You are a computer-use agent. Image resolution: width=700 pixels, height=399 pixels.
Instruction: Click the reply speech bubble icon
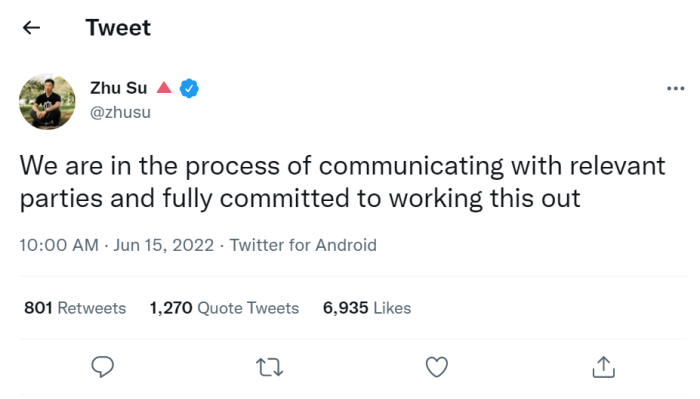[103, 367]
